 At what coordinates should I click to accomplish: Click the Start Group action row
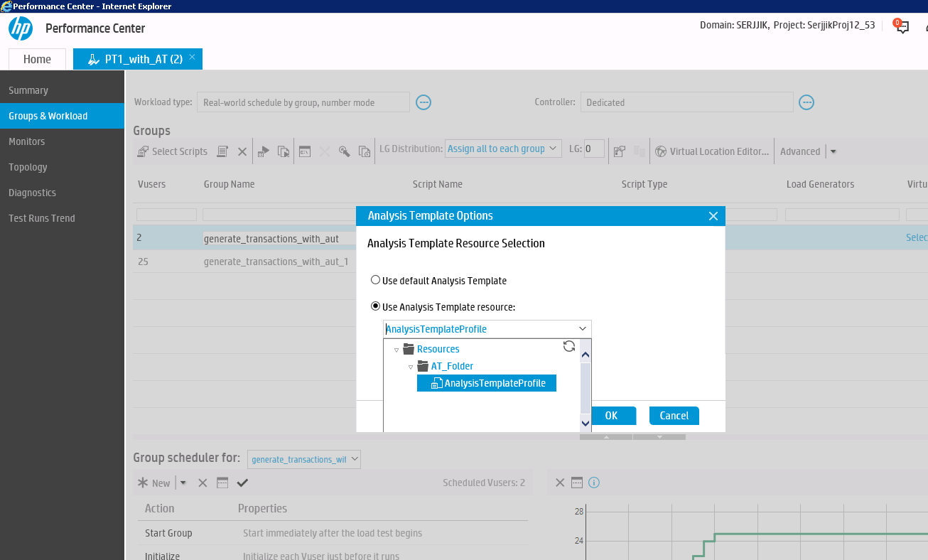333,533
